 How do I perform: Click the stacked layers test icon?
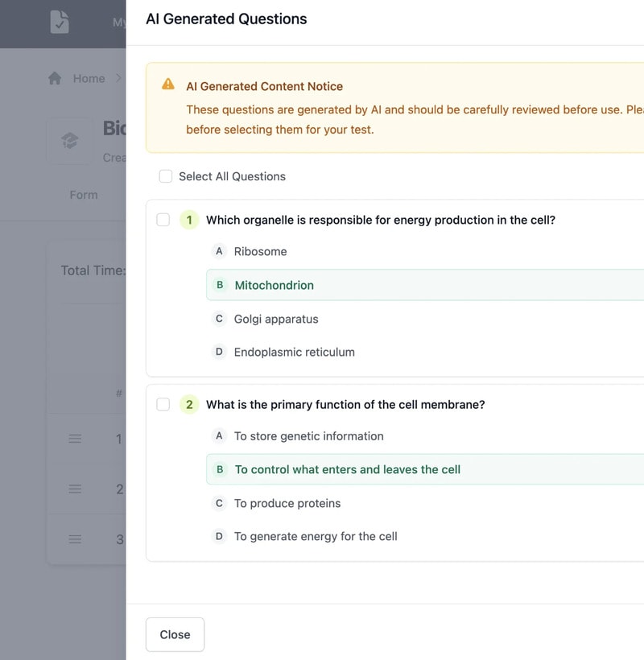(70, 141)
